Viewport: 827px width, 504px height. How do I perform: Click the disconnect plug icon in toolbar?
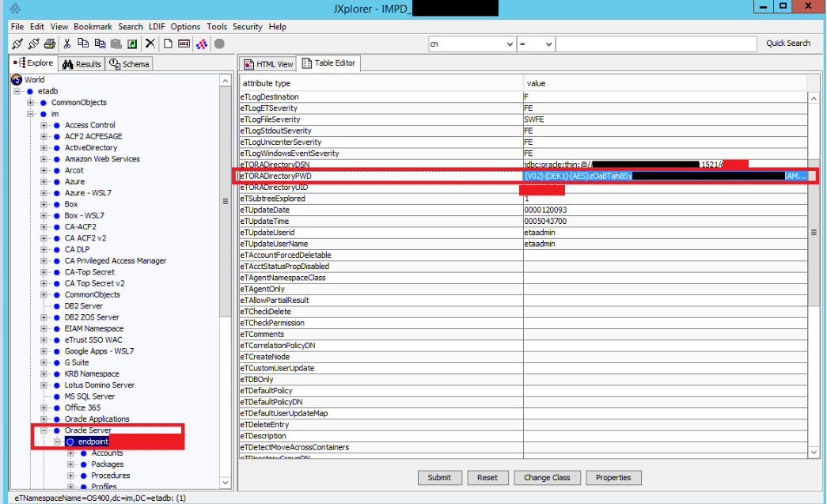33,44
